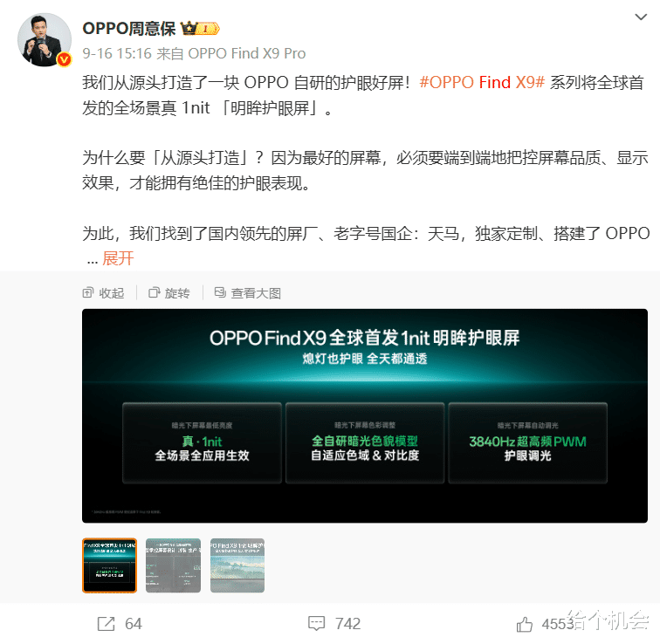Click the comment count 742

[x=347, y=624]
